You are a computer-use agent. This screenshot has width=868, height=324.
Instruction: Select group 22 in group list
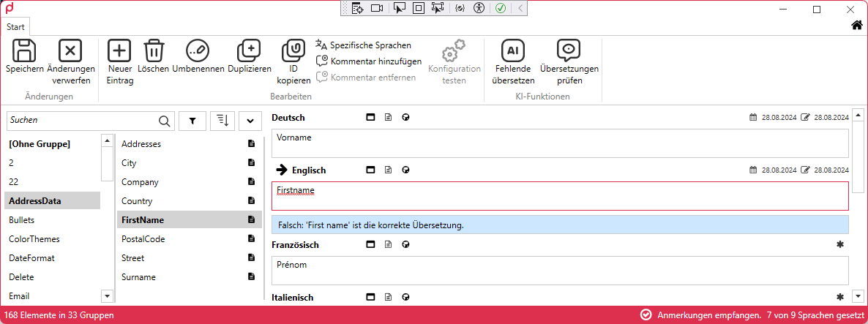pyautogui.click(x=52, y=182)
